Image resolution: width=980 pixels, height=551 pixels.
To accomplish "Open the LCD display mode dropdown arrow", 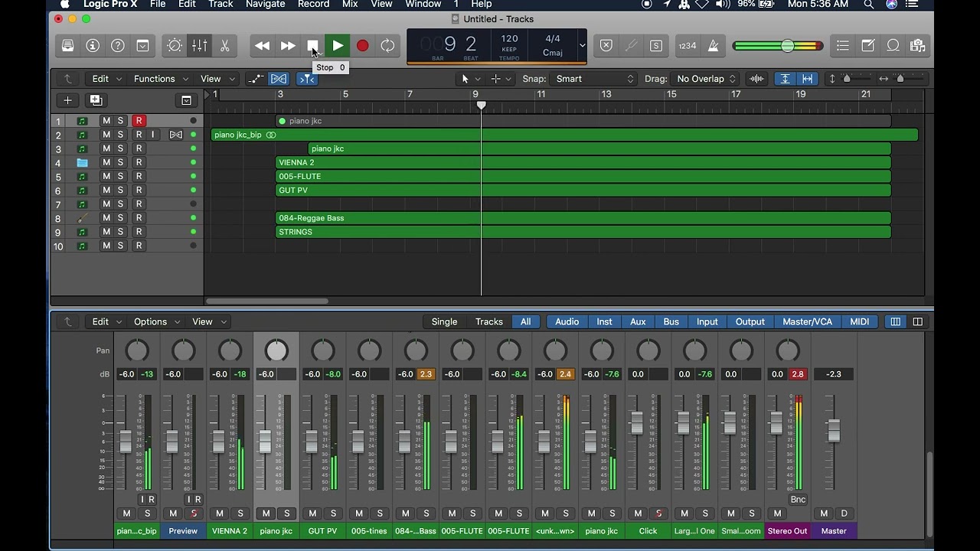I will pyautogui.click(x=582, y=46).
